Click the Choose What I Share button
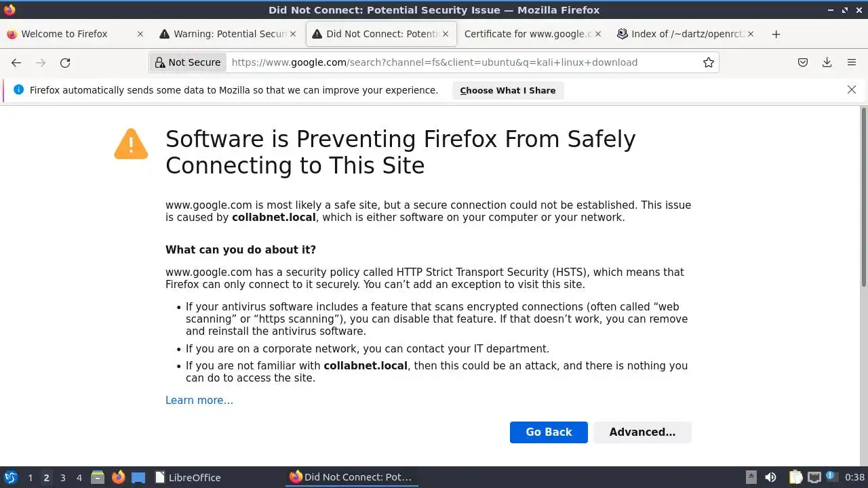 coord(507,90)
